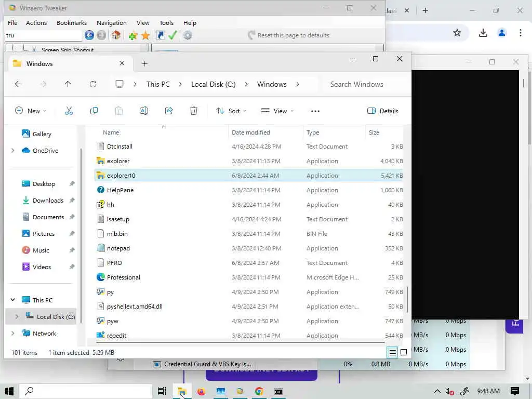The height and width of the screenshot is (399, 532).
Task: Click Winaero green checkmark apply icon
Action: (x=172, y=35)
